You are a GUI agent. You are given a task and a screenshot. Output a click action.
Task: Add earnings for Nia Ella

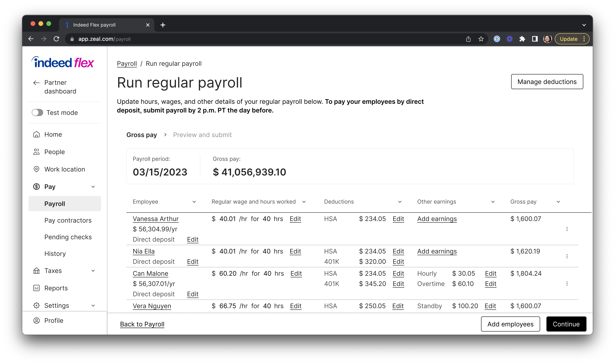point(437,251)
